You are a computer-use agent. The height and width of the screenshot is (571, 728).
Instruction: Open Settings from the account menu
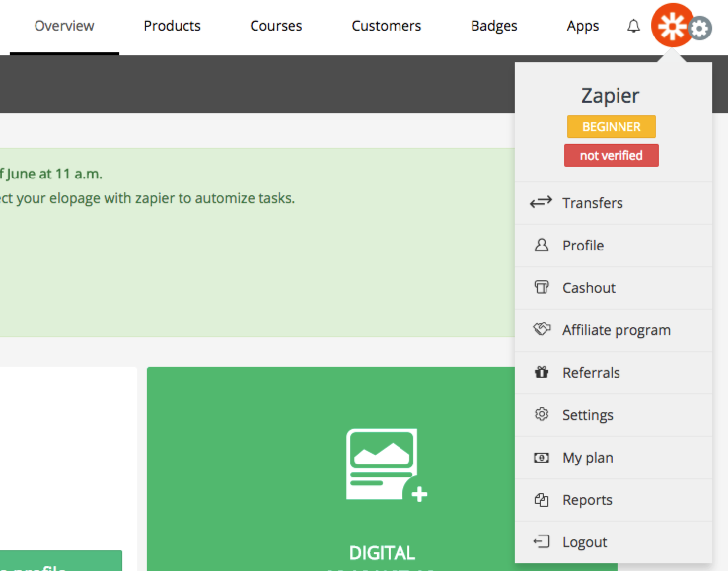[614, 415]
